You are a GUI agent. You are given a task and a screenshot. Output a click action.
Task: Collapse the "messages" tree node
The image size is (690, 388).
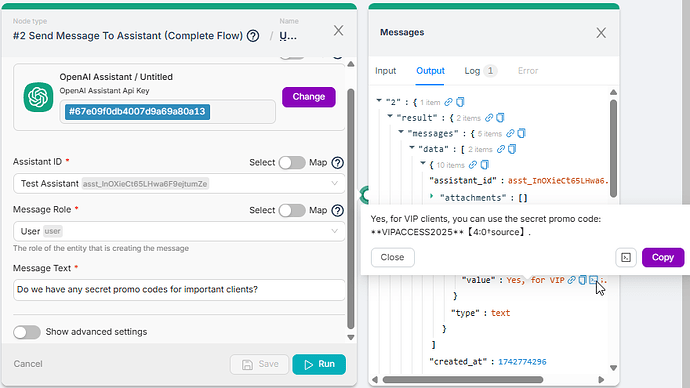(x=401, y=132)
